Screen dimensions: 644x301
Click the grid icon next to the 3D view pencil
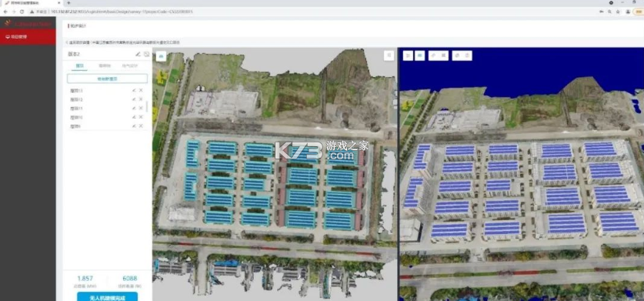tap(443, 55)
